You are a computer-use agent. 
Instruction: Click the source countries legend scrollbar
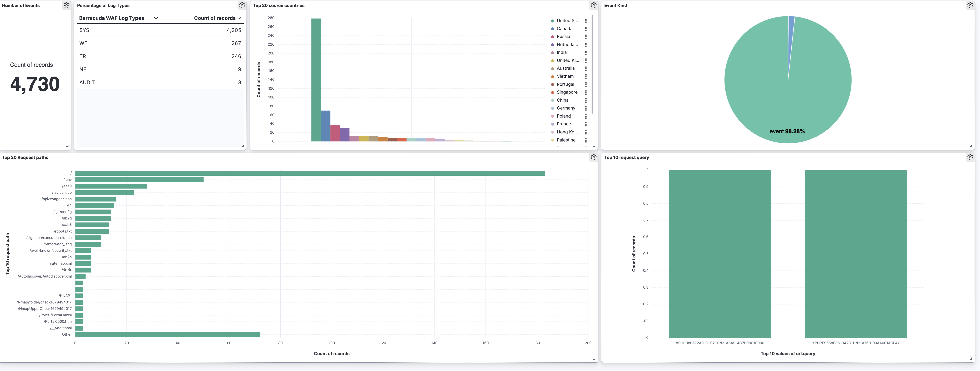[592, 64]
